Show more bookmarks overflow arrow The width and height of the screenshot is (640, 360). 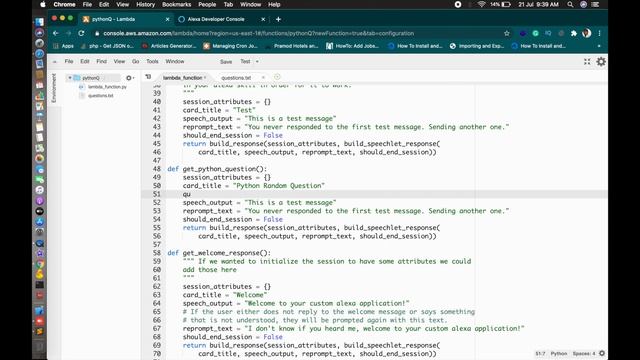click(599, 46)
